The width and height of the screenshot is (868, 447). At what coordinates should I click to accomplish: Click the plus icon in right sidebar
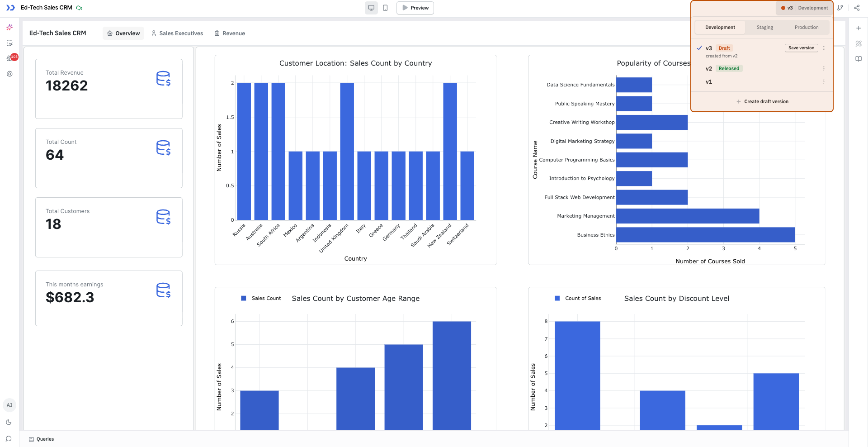[x=859, y=28]
